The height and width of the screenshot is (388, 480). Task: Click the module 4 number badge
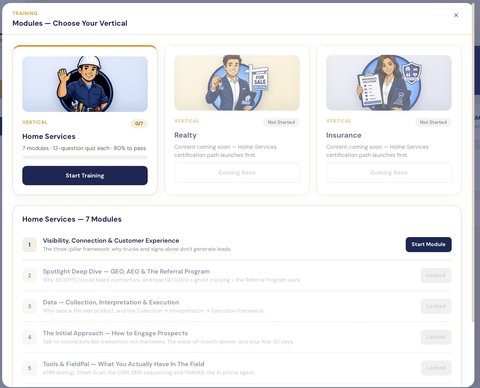(x=29, y=337)
